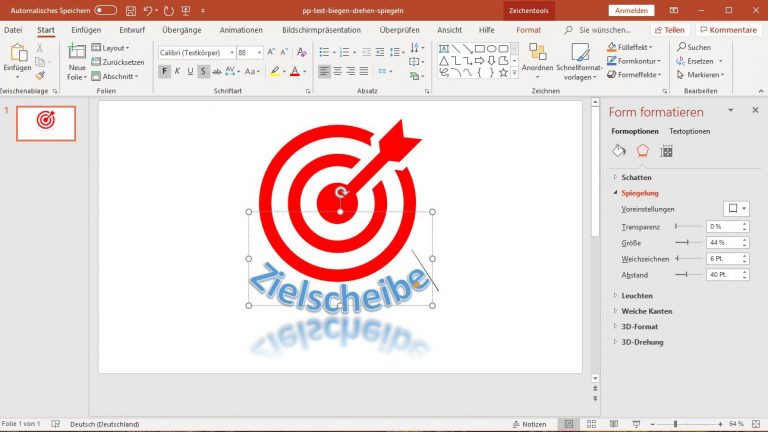Click the Suchen magnifier in Bearbeiten

tap(692, 47)
